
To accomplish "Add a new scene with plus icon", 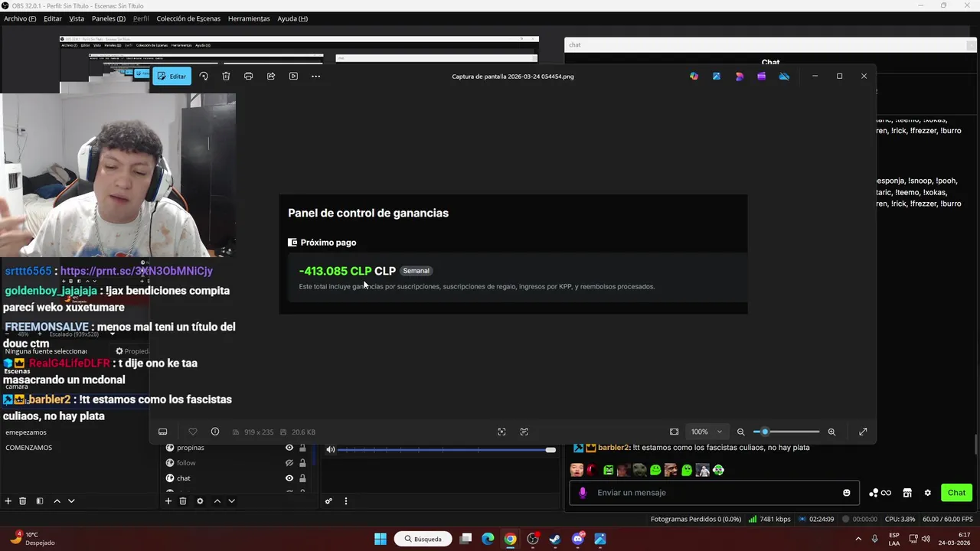I will (8, 501).
